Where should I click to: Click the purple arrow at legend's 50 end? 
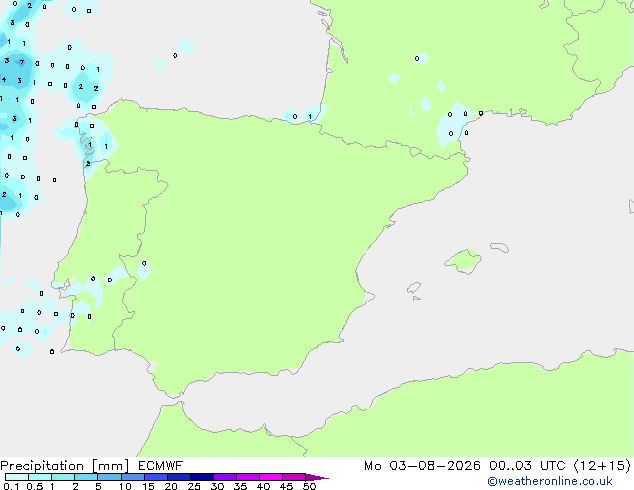tap(317, 477)
